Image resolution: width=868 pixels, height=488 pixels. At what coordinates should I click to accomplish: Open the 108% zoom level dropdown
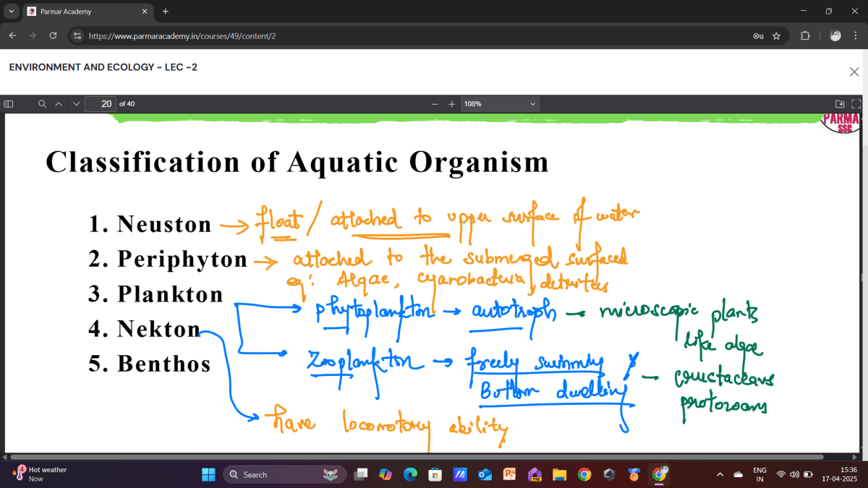click(x=500, y=104)
